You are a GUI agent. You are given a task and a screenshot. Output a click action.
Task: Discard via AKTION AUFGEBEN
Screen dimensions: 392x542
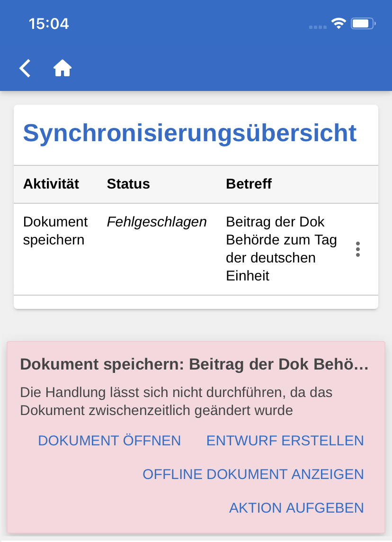296,508
